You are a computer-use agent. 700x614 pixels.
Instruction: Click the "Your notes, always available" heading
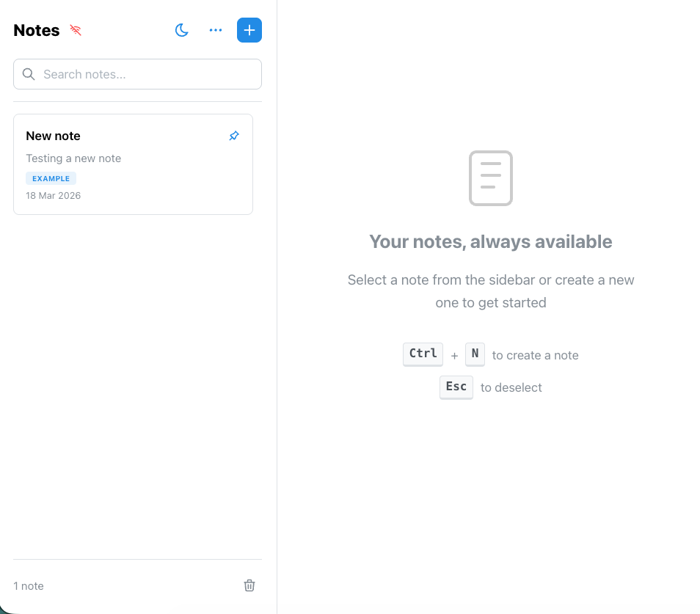click(x=491, y=241)
